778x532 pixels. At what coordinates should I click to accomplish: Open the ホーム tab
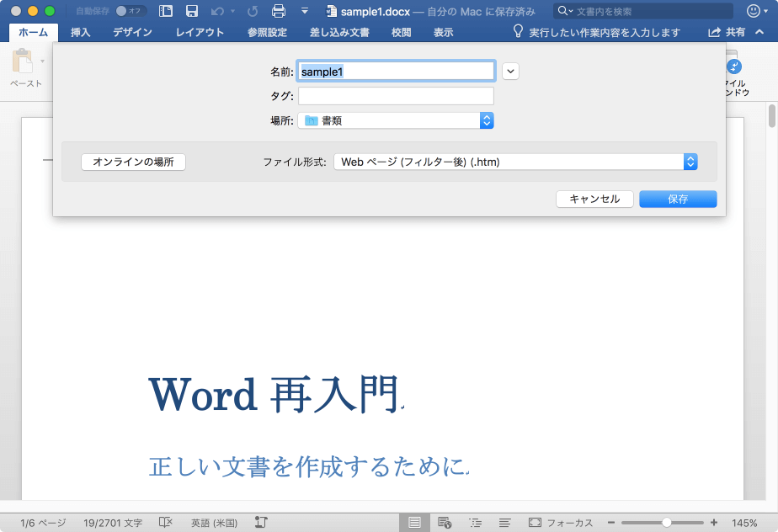33,32
